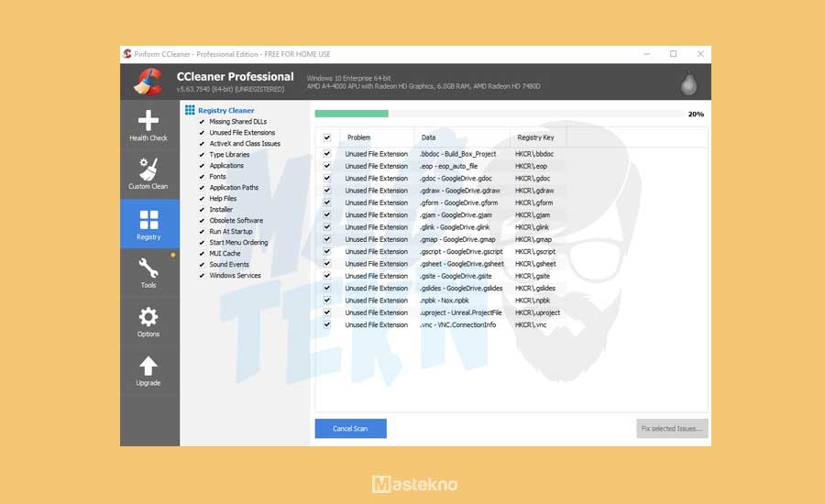825x504 pixels.
Task: Click the Upgrade arrow icon
Action: 148,366
